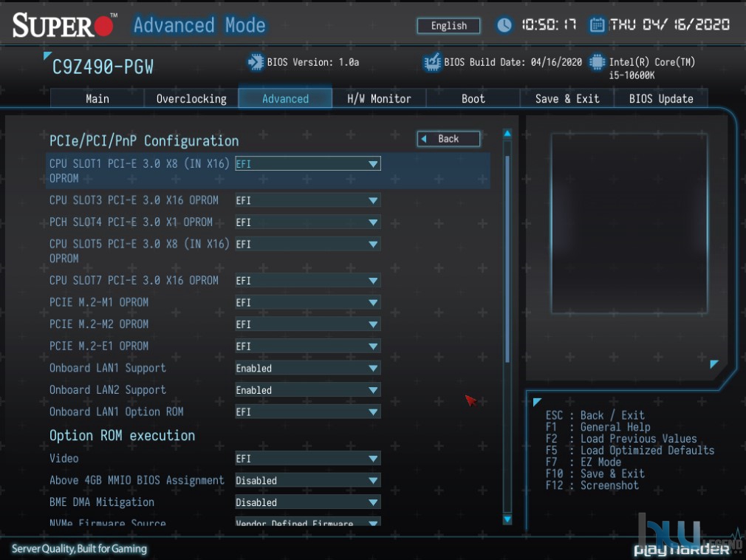Screen dimensions: 746x560
Task: Click the 'THU 04/16/2020' date display
Action: pos(669,24)
